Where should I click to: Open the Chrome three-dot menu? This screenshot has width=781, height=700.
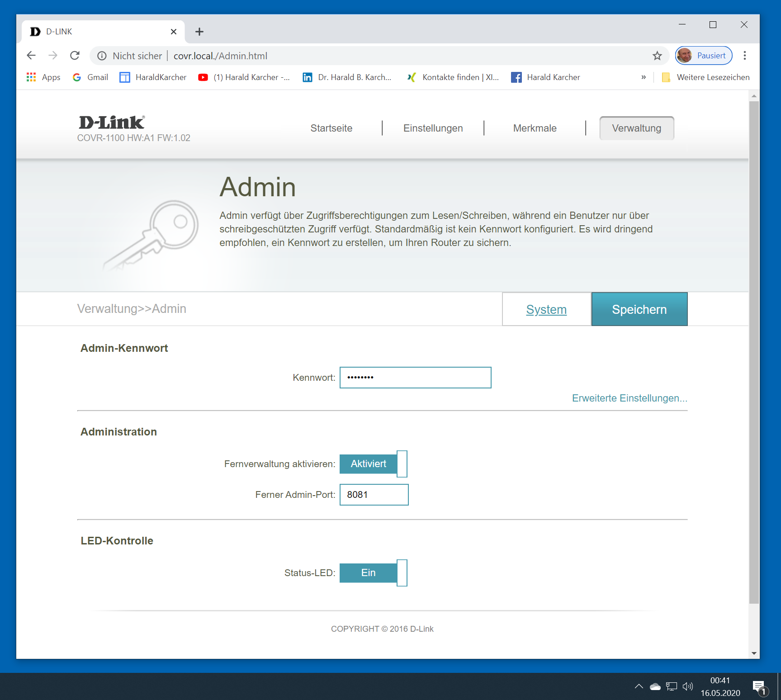[x=744, y=56]
